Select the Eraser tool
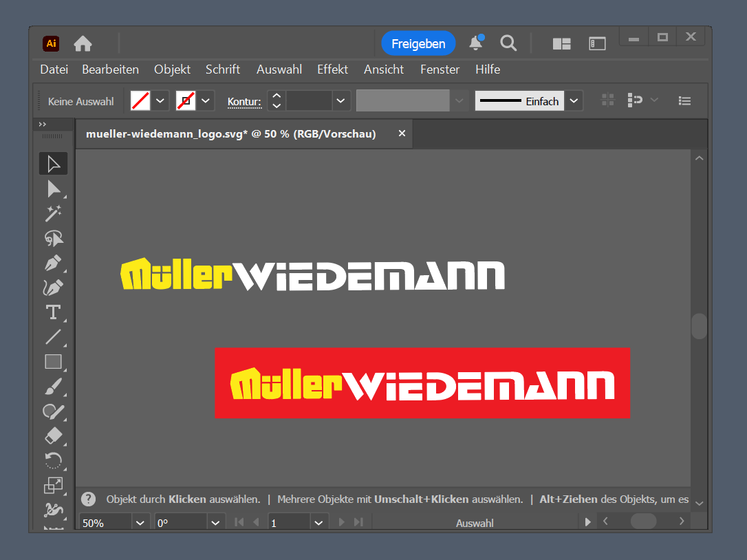Screen dimensions: 747x560 click(54, 435)
